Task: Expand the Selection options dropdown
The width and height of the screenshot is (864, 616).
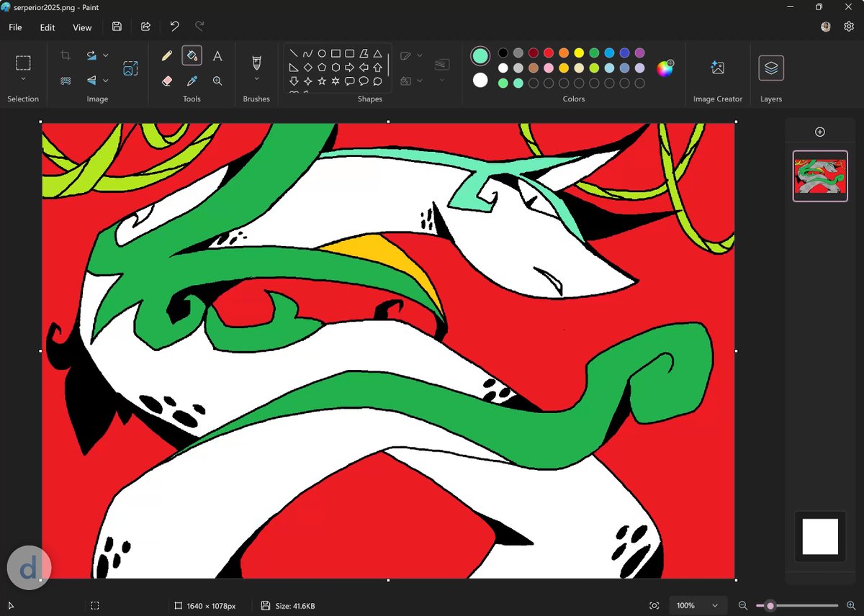Action: tap(23, 79)
